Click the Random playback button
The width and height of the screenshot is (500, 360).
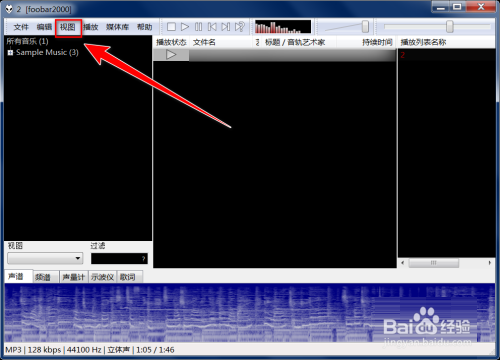240,27
